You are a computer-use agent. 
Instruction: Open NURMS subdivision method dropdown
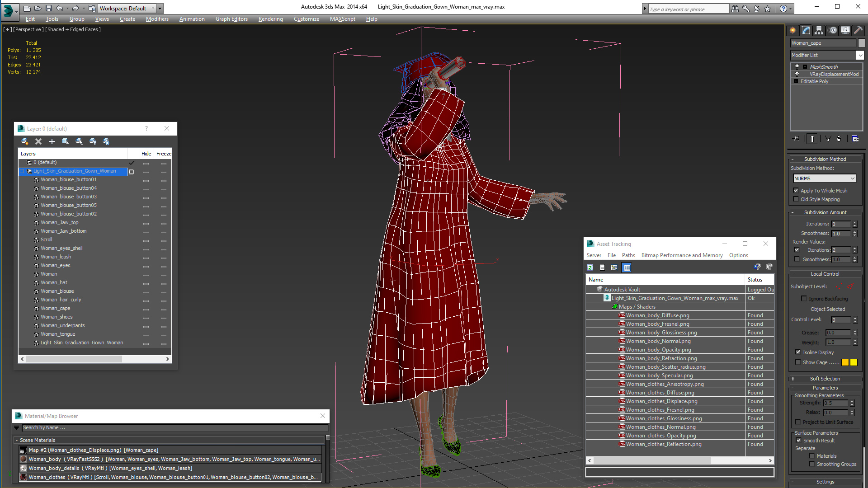click(x=852, y=178)
